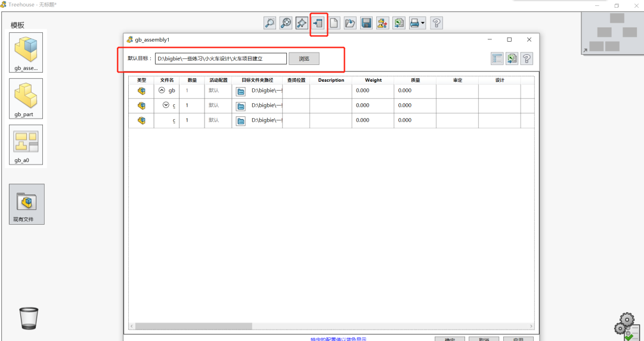This screenshot has height=341, width=644.
Task: Open folder browse icon in the gb row
Action: (241, 91)
